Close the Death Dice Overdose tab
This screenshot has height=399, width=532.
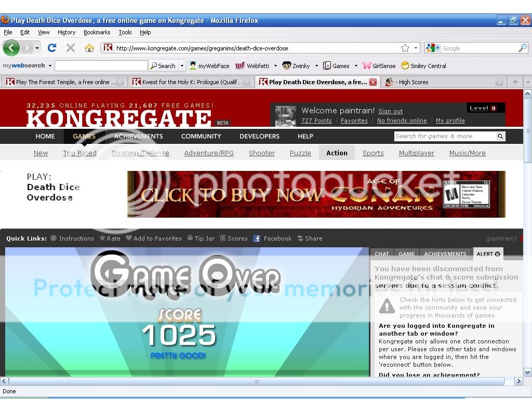point(373,82)
